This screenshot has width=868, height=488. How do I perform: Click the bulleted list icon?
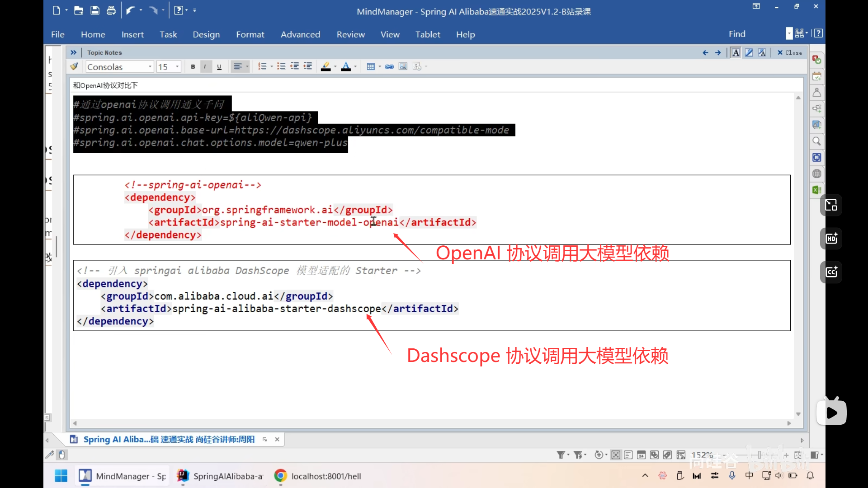281,67
